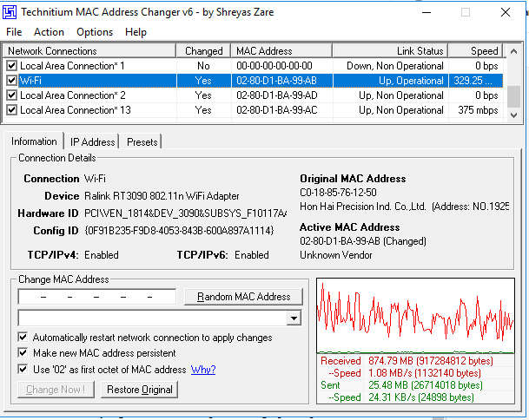The height and width of the screenshot is (420, 529).
Task: Select Local Area Connection* 2 row
Action: tap(253, 95)
